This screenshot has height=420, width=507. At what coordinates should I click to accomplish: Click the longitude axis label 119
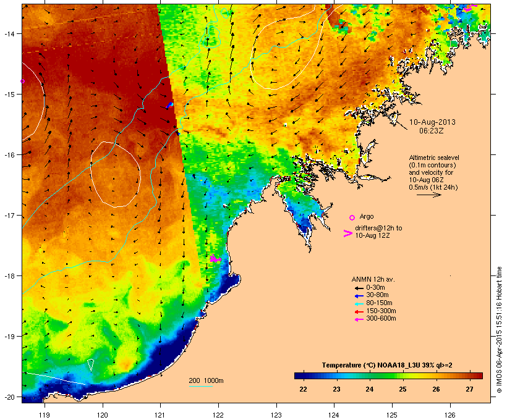point(45,415)
